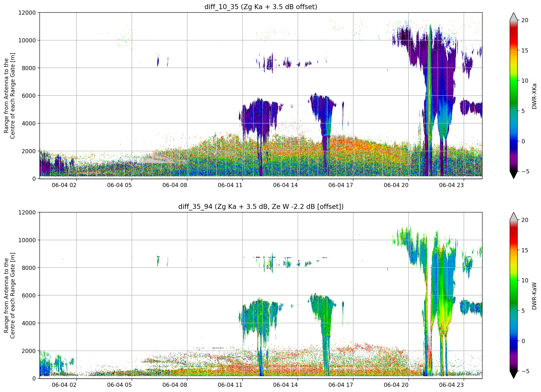
Task: Select the 12000 tick on the bottom plot
Action: [27, 212]
